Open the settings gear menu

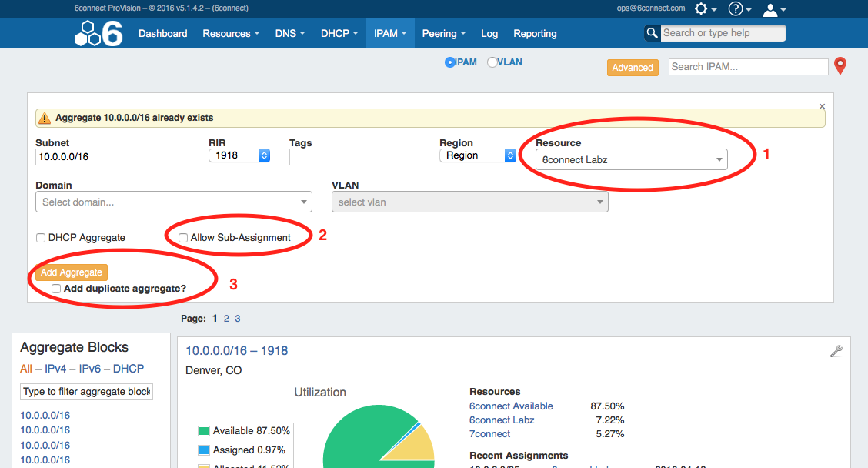[x=701, y=9]
